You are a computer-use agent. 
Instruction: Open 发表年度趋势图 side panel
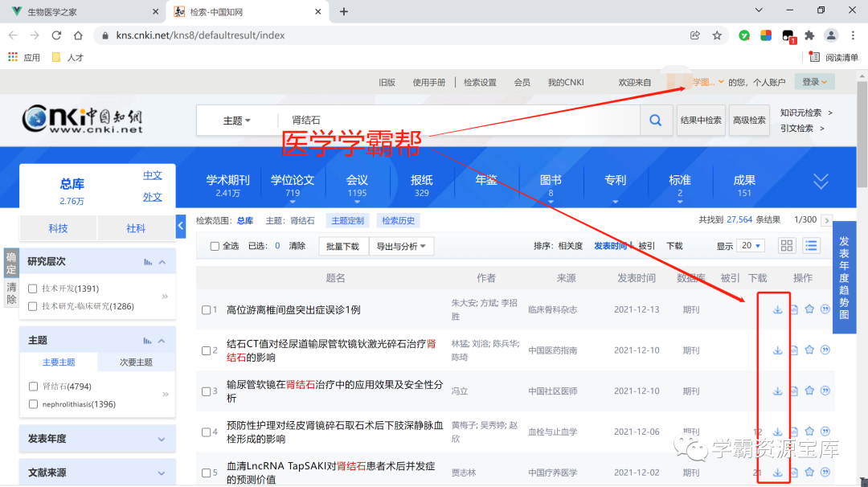[844, 277]
